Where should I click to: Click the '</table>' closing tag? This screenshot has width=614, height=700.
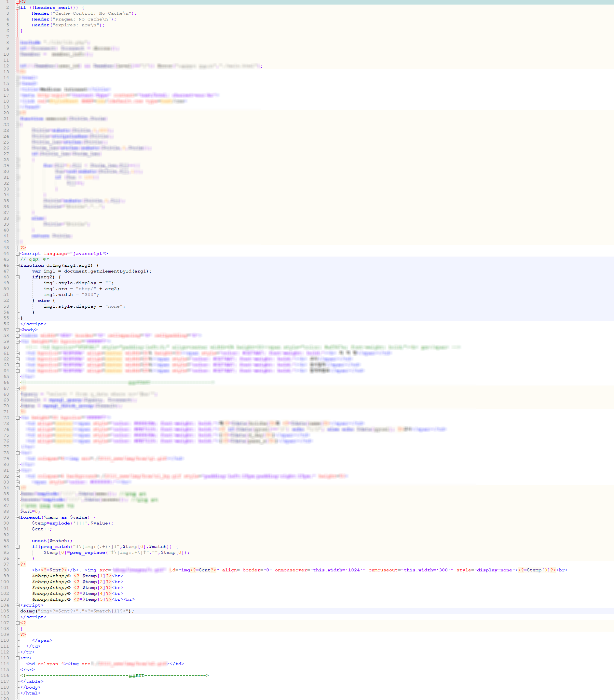tap(32, 681)
